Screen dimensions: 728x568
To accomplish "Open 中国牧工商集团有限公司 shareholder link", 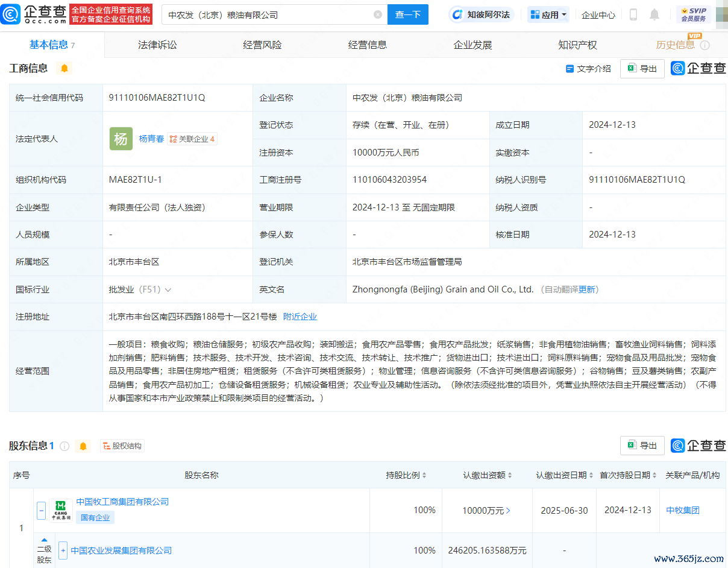I will click(122, 502).
